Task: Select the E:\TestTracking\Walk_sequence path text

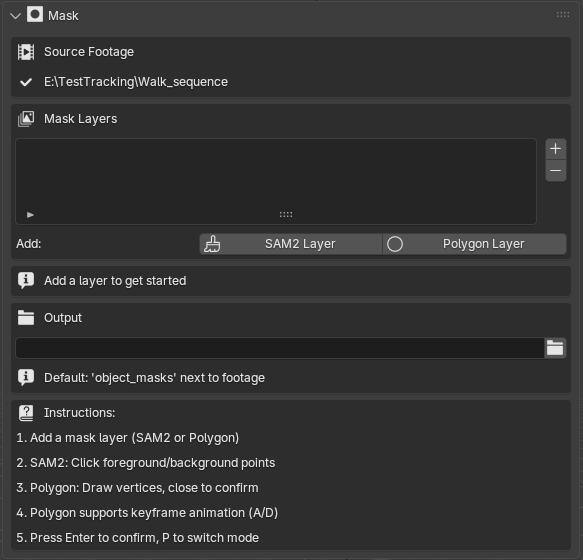Action: tap(136, 82)
